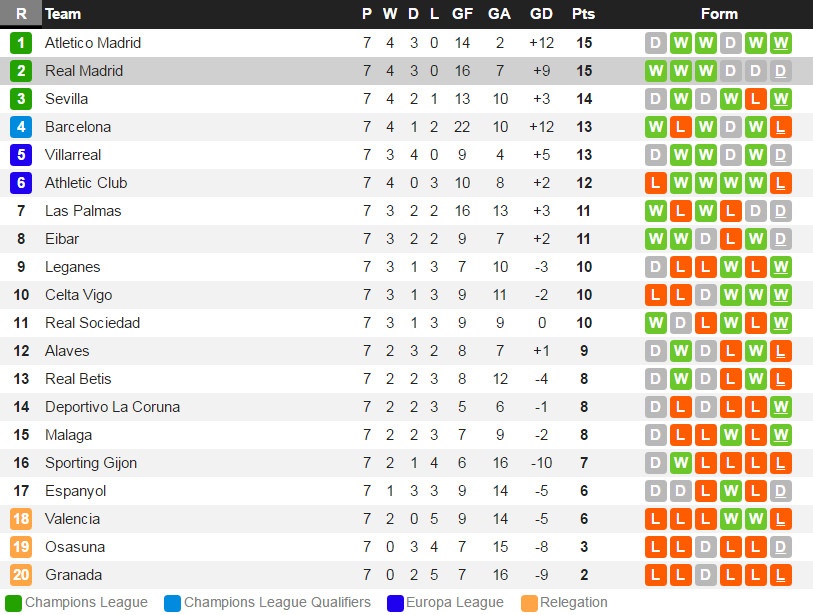Open the Real Madrid team link

coord(84,71)
